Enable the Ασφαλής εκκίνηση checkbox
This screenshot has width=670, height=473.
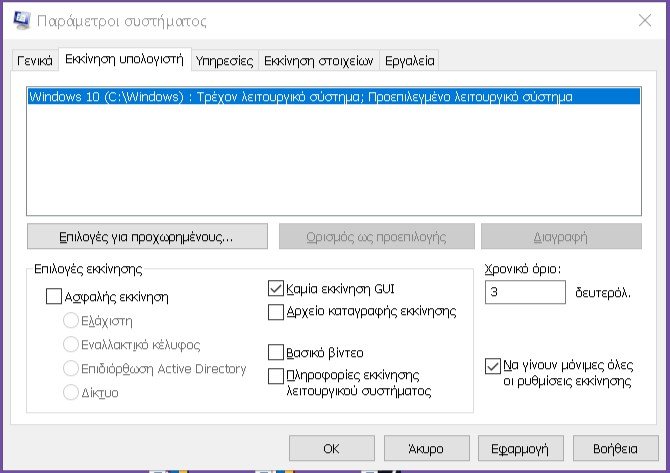click(x=54, y=296)
